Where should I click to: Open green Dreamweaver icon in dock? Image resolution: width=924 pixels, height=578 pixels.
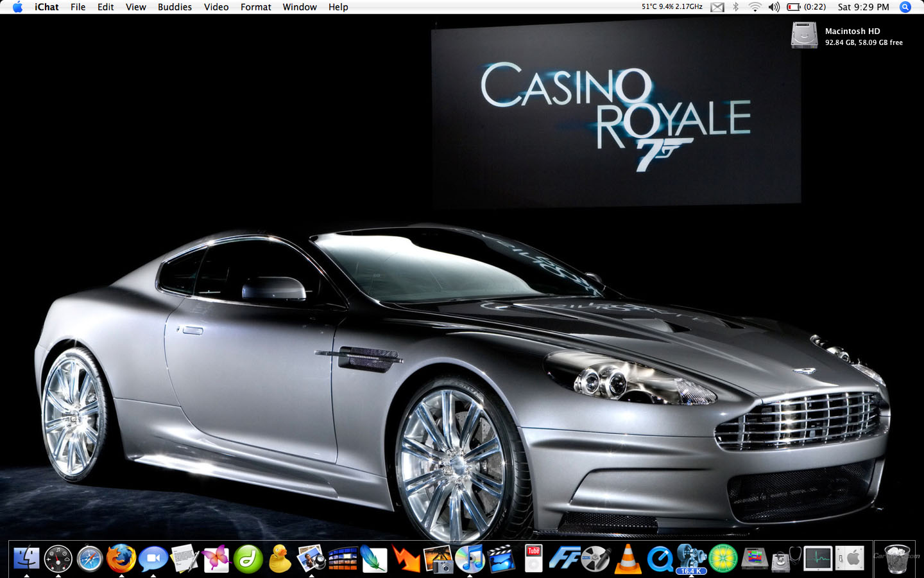(x=248, y=559)
